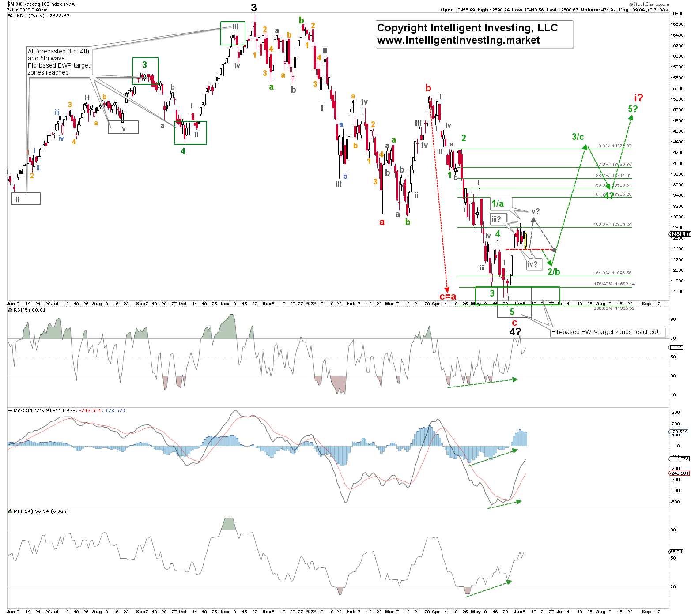691x616 pixels.
Task: Click the green 3/c wave label
Action: tap(578, 137)
